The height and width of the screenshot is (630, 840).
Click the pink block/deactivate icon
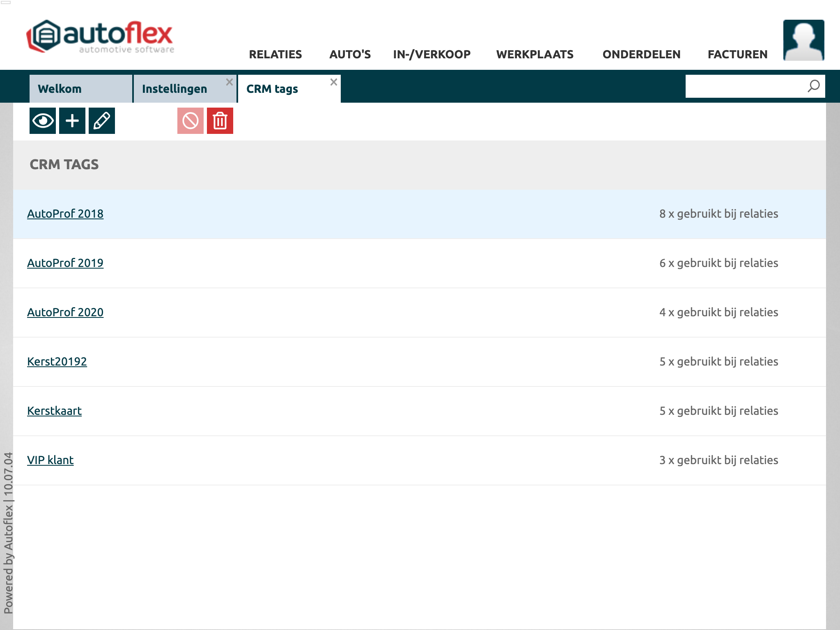click(x=190, y=121)
